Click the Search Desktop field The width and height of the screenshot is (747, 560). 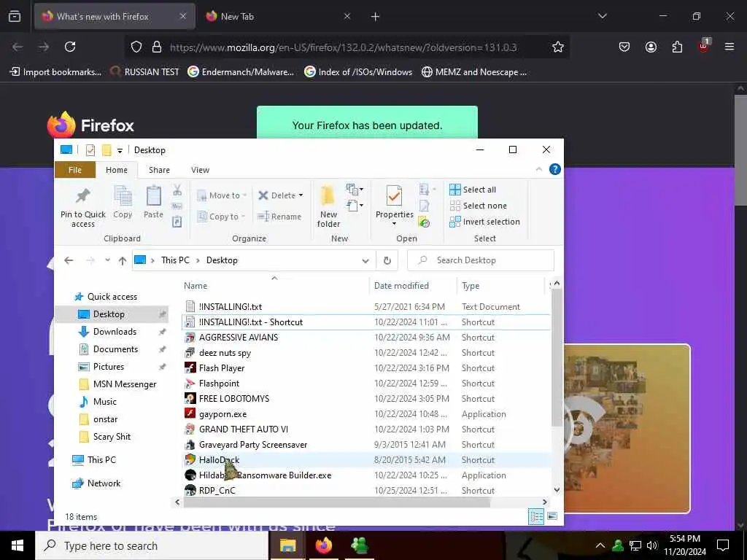[x=481, y=260]
